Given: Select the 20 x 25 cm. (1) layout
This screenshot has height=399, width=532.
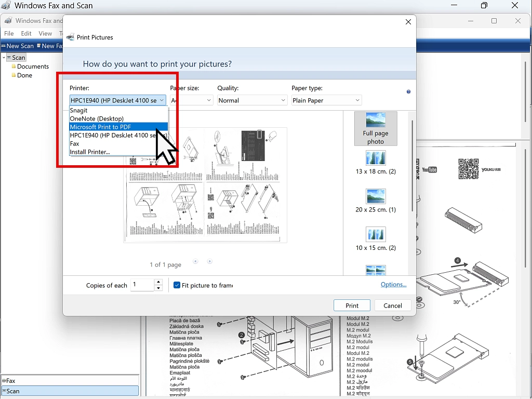Looking at the screenshot, I should point(376,201).
